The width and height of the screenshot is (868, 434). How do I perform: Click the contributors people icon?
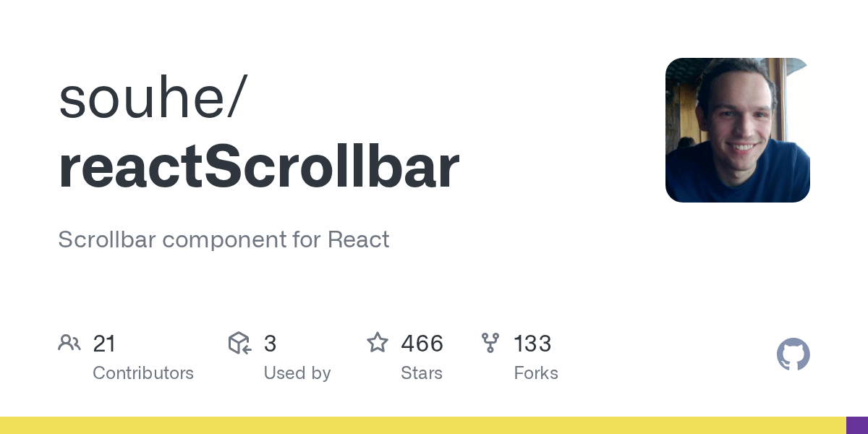[x=69, y=343]
